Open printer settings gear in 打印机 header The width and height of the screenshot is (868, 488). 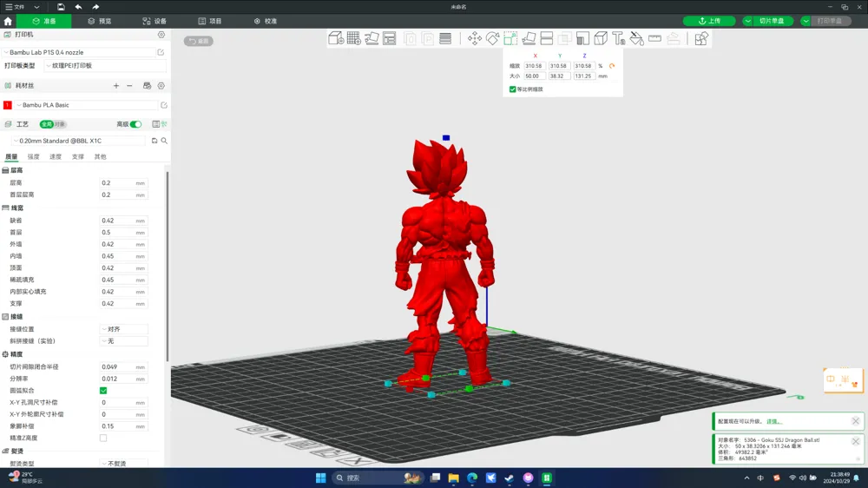tap(161, 35)
